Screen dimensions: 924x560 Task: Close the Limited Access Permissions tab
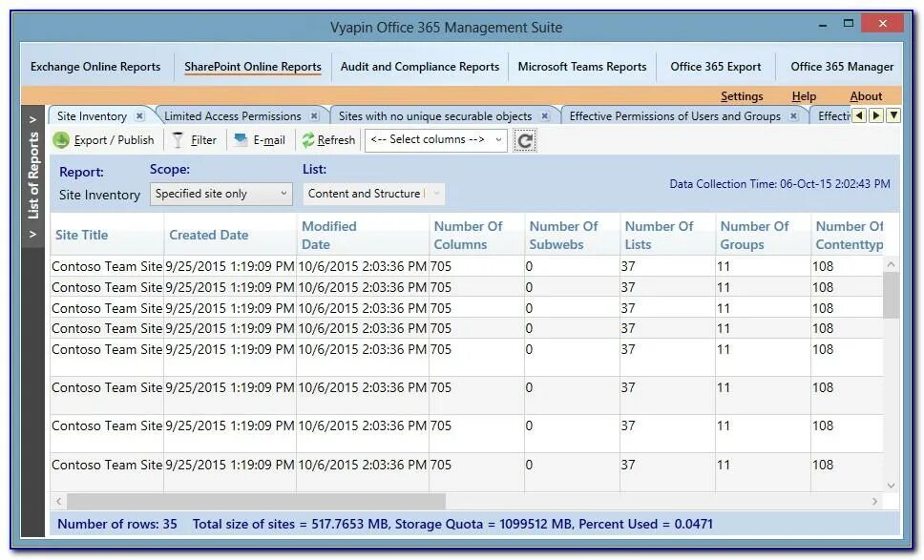(315, 116)
